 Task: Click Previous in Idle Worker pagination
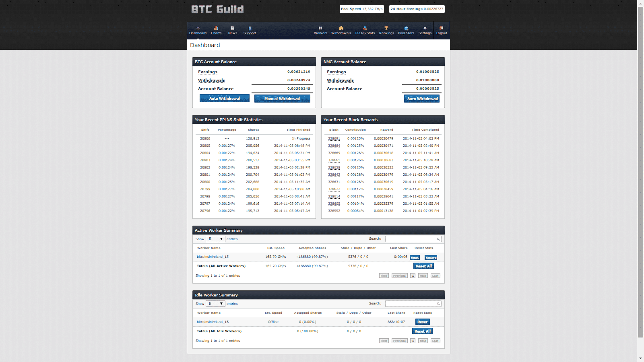click(x=400, y=341)
